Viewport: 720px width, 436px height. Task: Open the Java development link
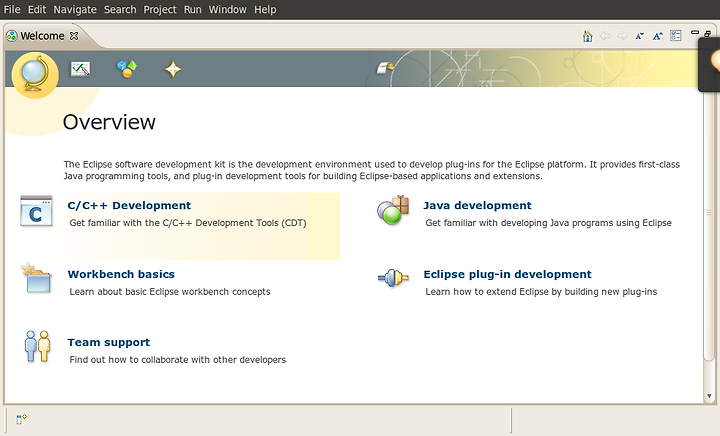[x=477, y=206]
